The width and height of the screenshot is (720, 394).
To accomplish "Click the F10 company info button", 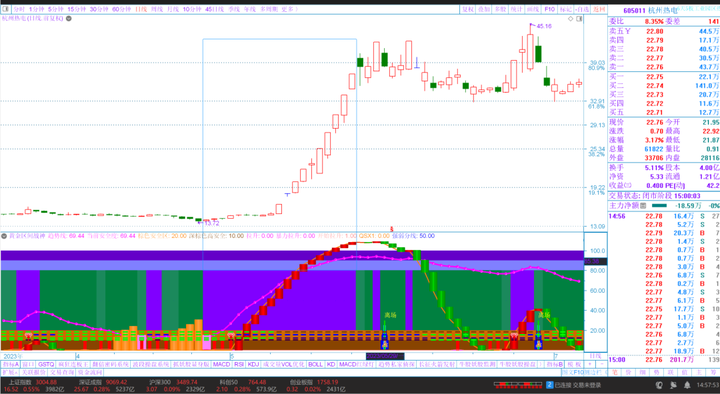I will coord(549,9).
